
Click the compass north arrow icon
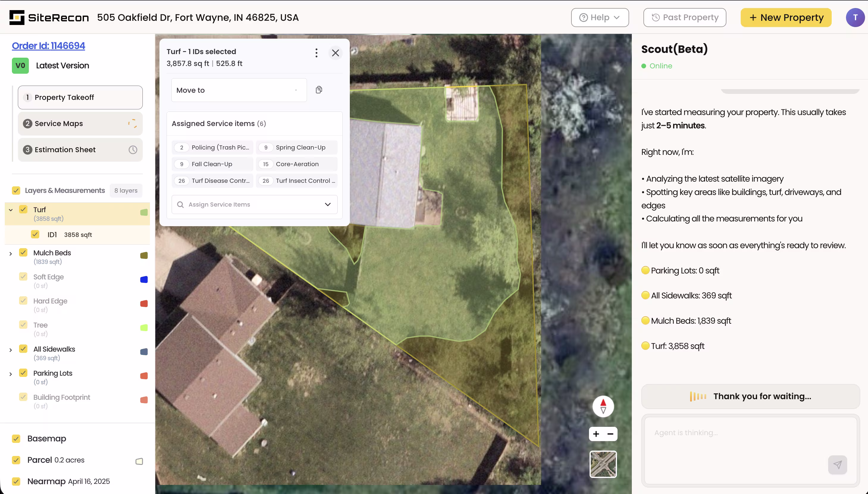tap(603, 406)
